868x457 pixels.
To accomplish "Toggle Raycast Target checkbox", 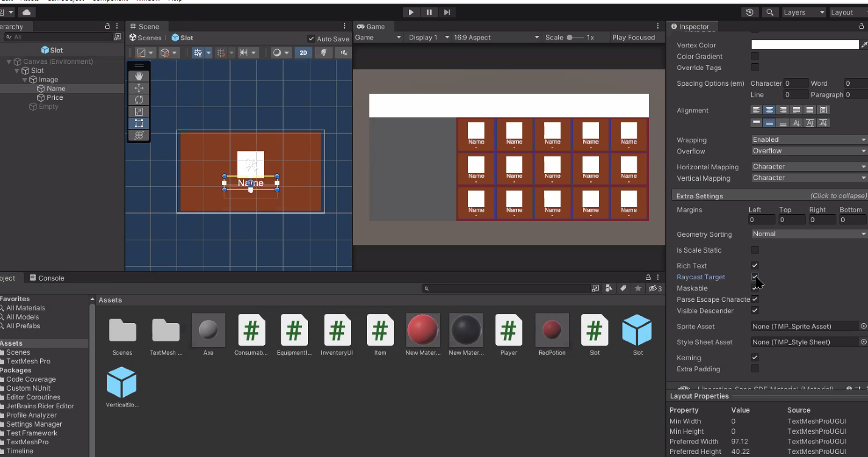I will (755, 277).
